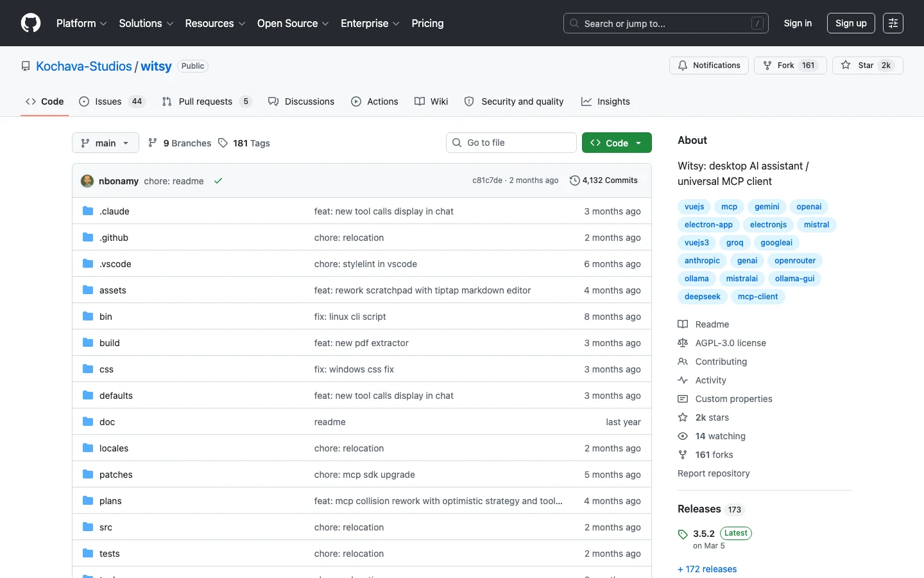This screenshot has height=578, width=924.
Task: Click the assets folder icon
Action: 88,290
